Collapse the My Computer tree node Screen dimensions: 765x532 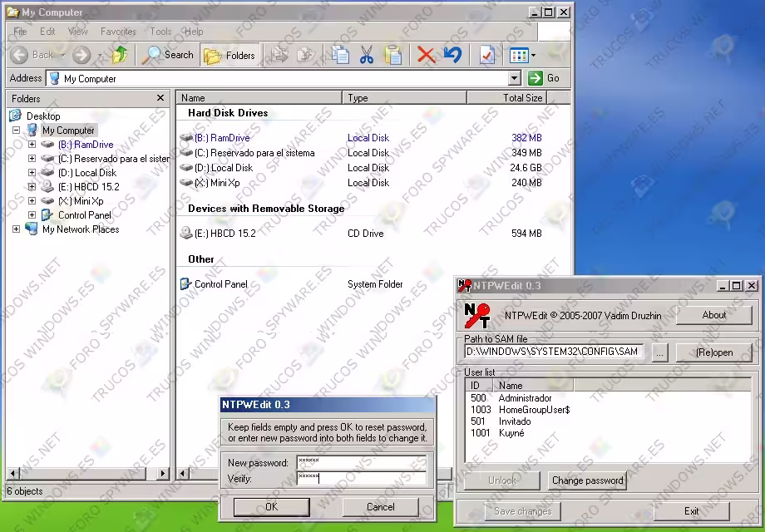[16, 130]
